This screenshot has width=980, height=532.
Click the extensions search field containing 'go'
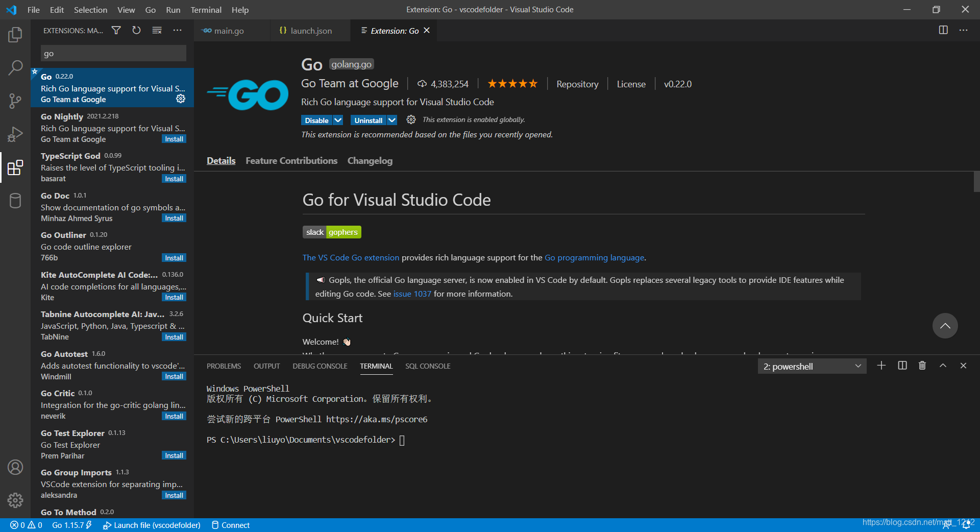point(113,53)
